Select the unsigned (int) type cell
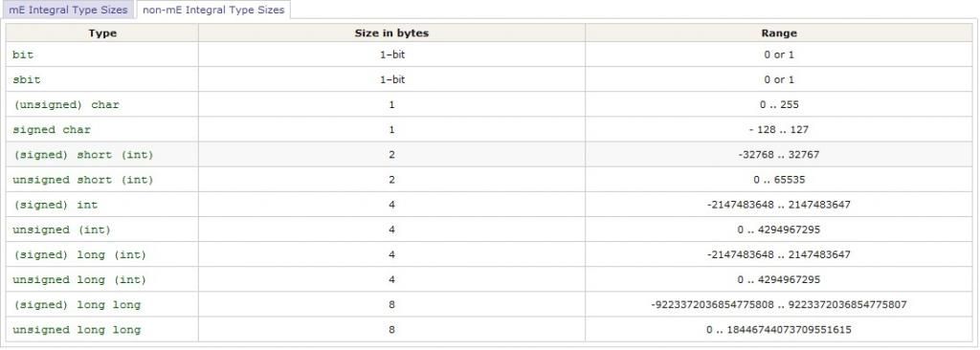980x350 pixels. [x=102, y=230]
